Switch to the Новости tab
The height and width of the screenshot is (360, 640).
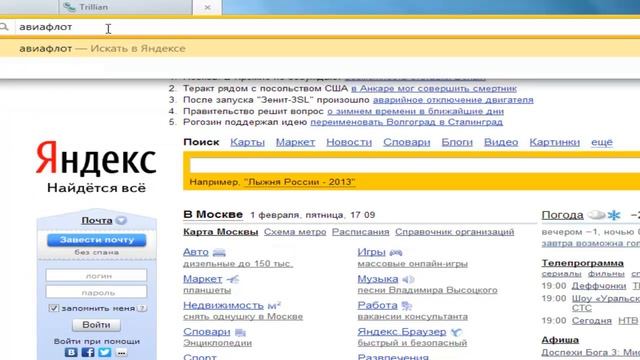(349, 142)
